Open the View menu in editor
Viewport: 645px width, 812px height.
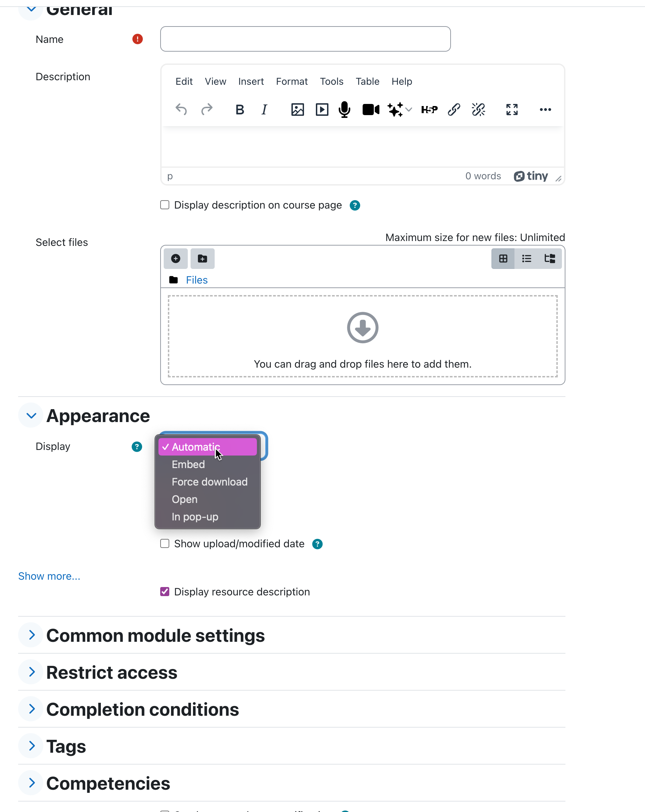coord(215,81)
